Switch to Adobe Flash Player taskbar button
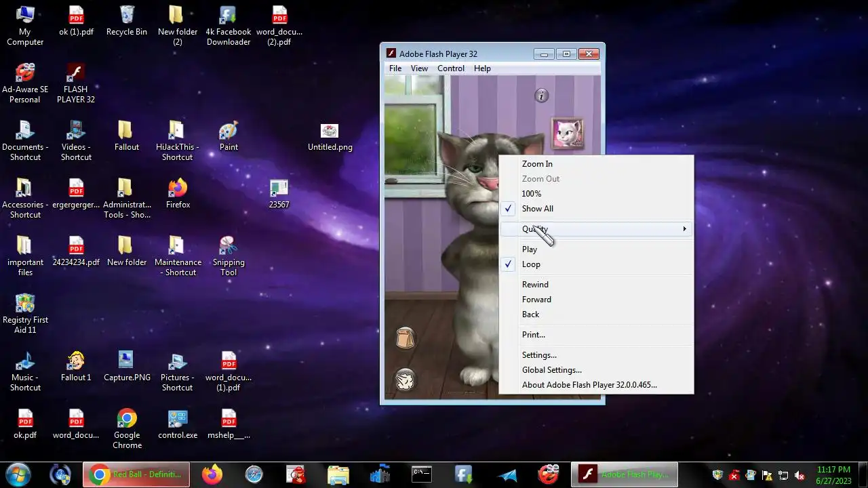This screenshot has height=488, width=868. pos(624,474)
